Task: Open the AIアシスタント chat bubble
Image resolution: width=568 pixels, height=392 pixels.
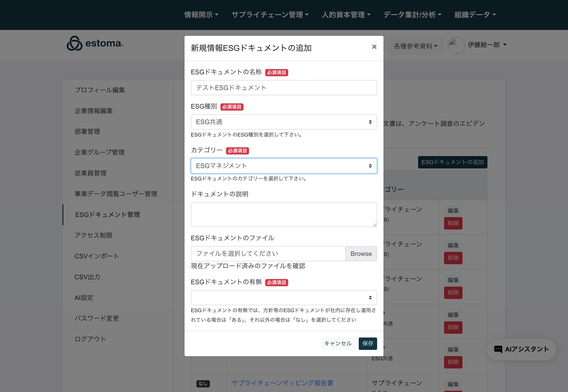Action: click(x=521, y=349)
